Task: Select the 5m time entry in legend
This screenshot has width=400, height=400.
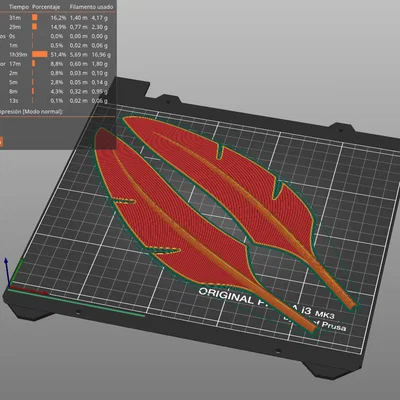Action: coord(13,82)
